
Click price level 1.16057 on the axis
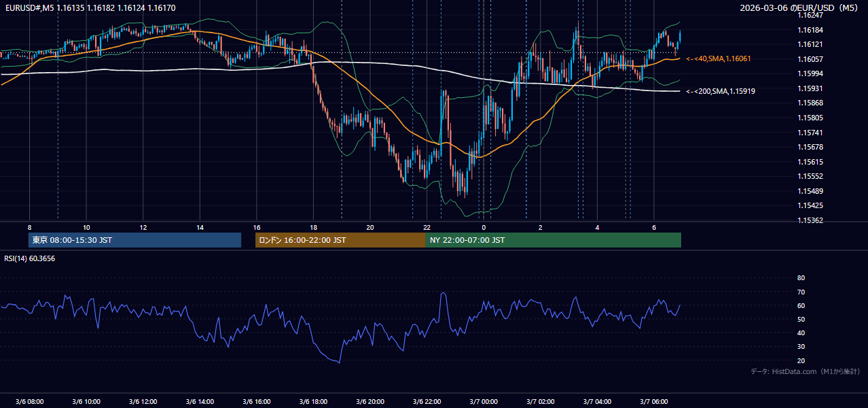(810, 59)
